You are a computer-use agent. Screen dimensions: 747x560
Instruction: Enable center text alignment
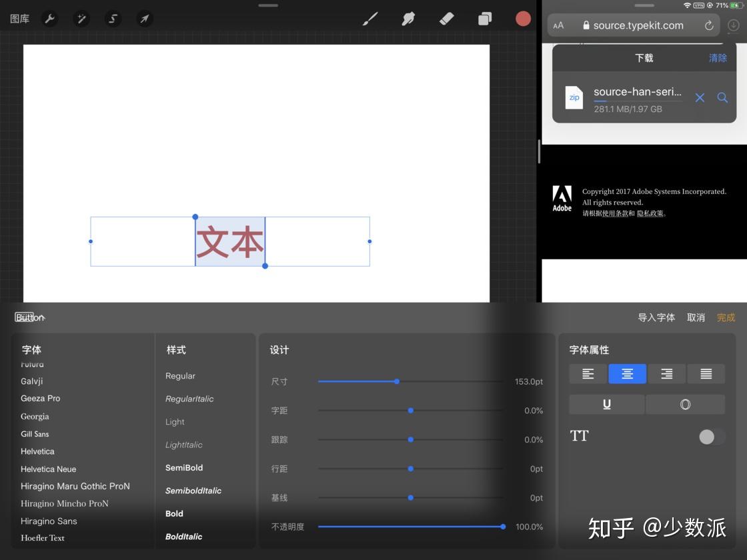pyautogui.click(x=627, y=373)
